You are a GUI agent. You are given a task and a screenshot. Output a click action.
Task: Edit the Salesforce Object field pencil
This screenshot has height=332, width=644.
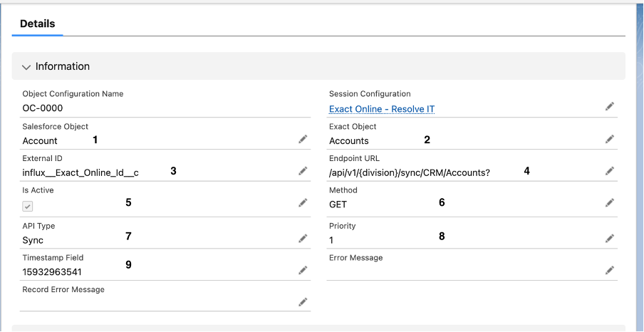(303, 139)
